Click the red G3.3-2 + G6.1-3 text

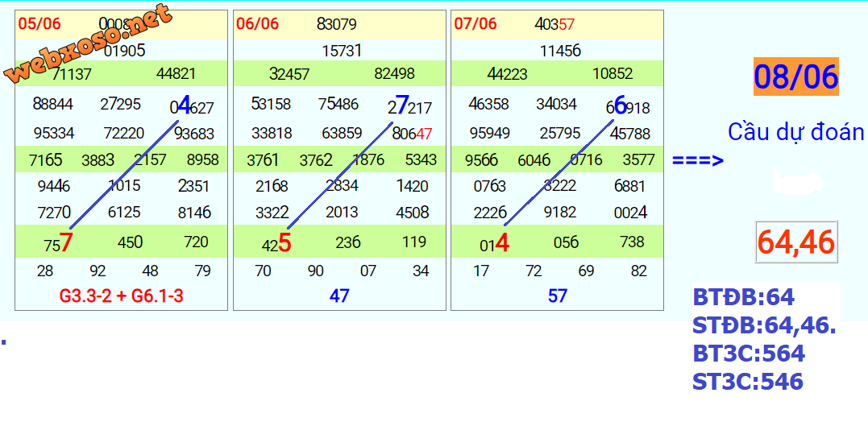[x=121, y=296]
